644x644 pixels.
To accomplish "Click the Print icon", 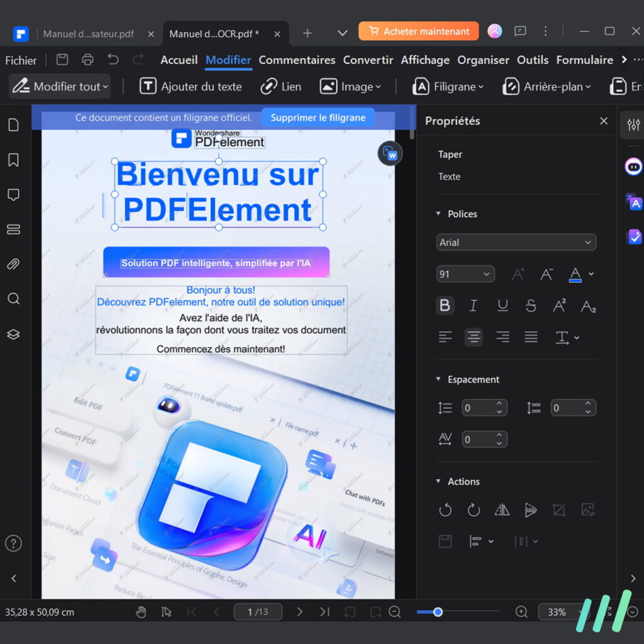I will (x=87, y=60).
